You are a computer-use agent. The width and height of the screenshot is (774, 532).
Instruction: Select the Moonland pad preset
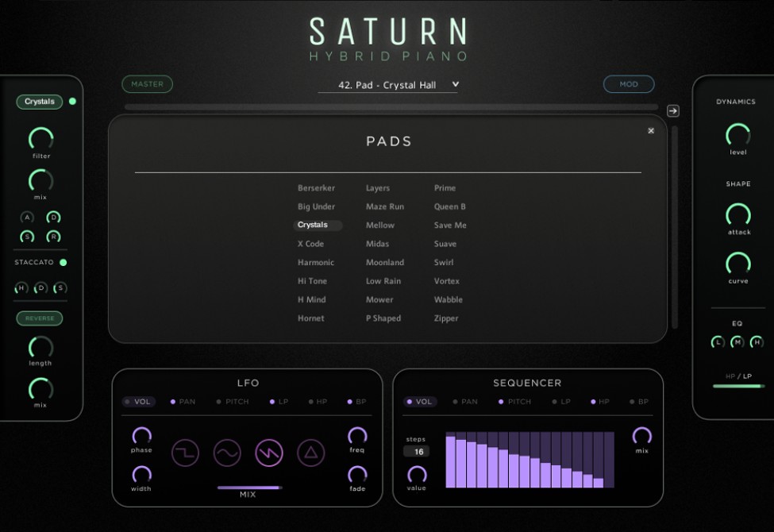pyautogui.click(x=385, y=262)
